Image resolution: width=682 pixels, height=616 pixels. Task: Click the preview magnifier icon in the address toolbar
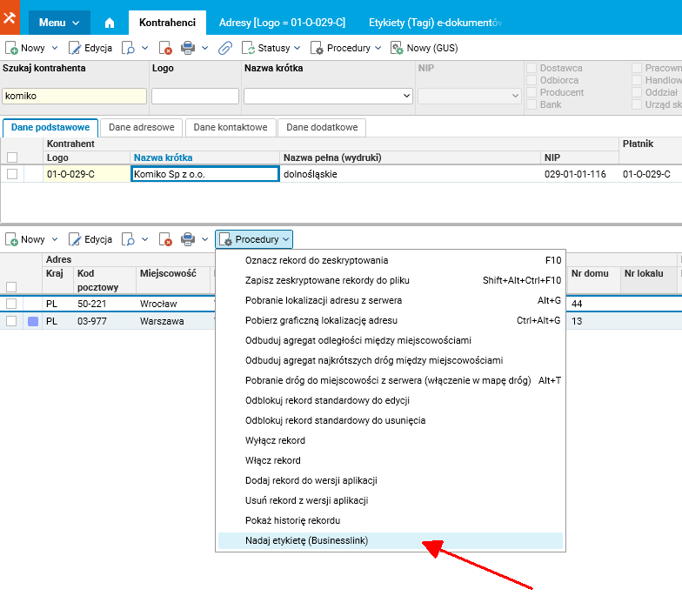pos(128,239)
